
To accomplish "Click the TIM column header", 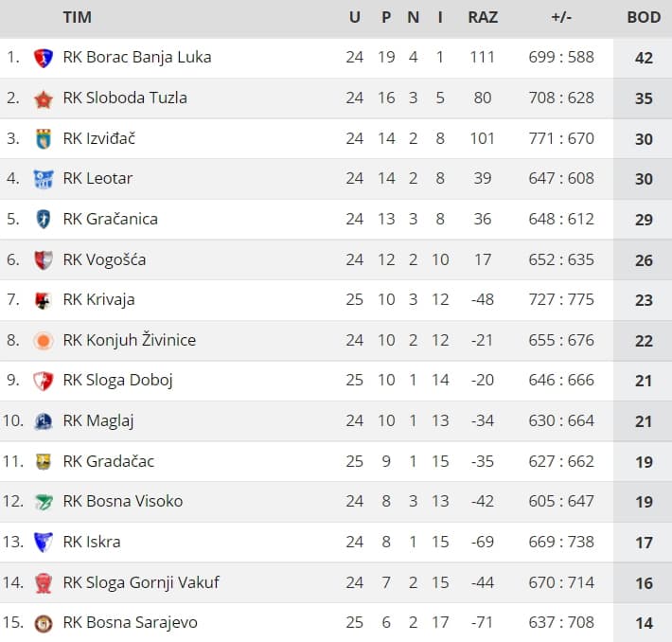I will pyautogui.click(x=78, y=18).
